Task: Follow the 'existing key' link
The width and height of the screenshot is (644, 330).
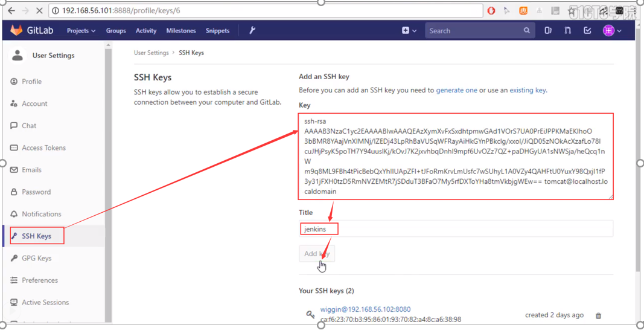Action: point(528,90)
